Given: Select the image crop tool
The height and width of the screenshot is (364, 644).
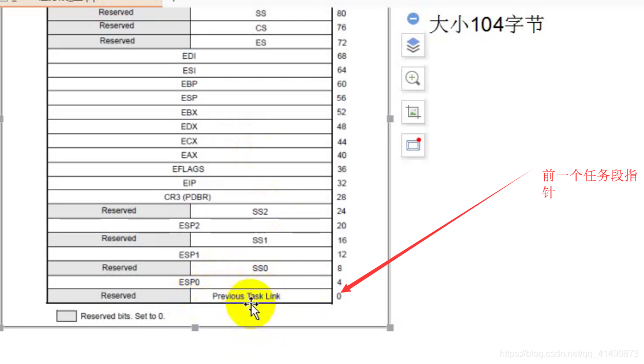Looking at the screenshot, I should tap(412, 112).
